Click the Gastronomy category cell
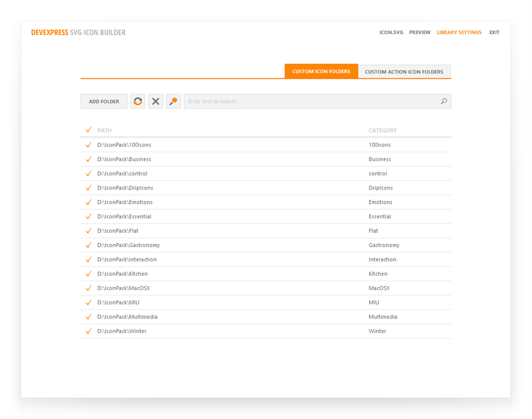The width and height of the screenshot is (532, 419). [x=384, y=245]
